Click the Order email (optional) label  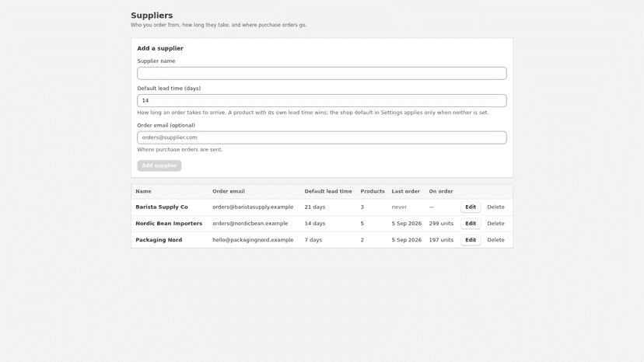click(x=166, y=125)
